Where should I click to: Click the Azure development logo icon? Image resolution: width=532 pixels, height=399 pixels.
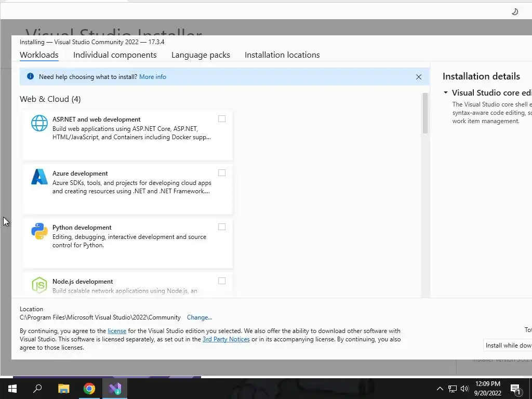pos(39,177)
